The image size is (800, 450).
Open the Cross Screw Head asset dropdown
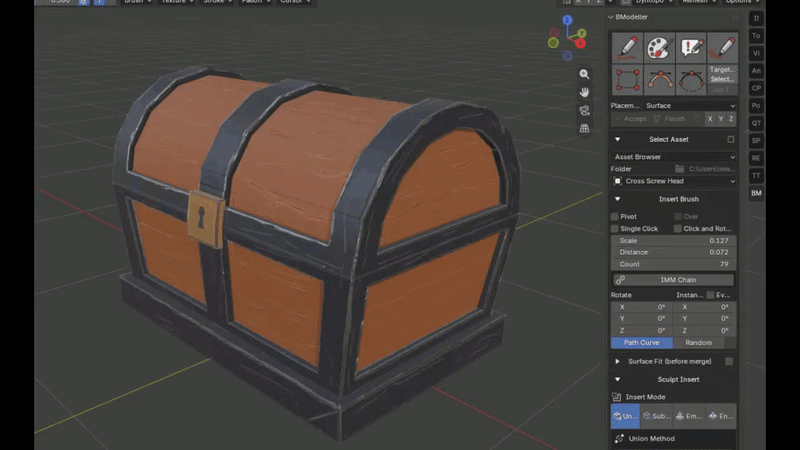tap(673, 181)
